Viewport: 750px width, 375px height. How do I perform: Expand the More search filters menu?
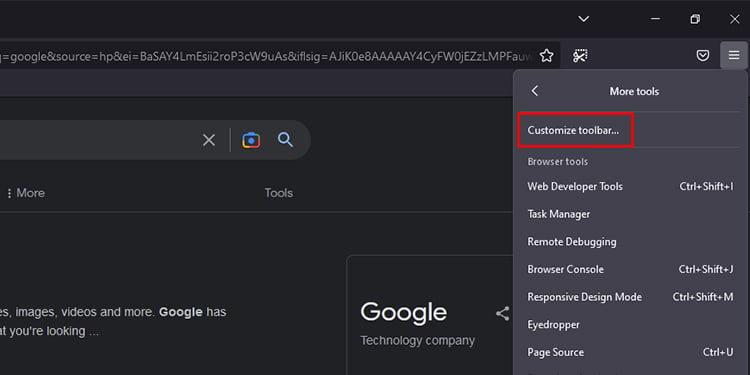tap(26, 193)
